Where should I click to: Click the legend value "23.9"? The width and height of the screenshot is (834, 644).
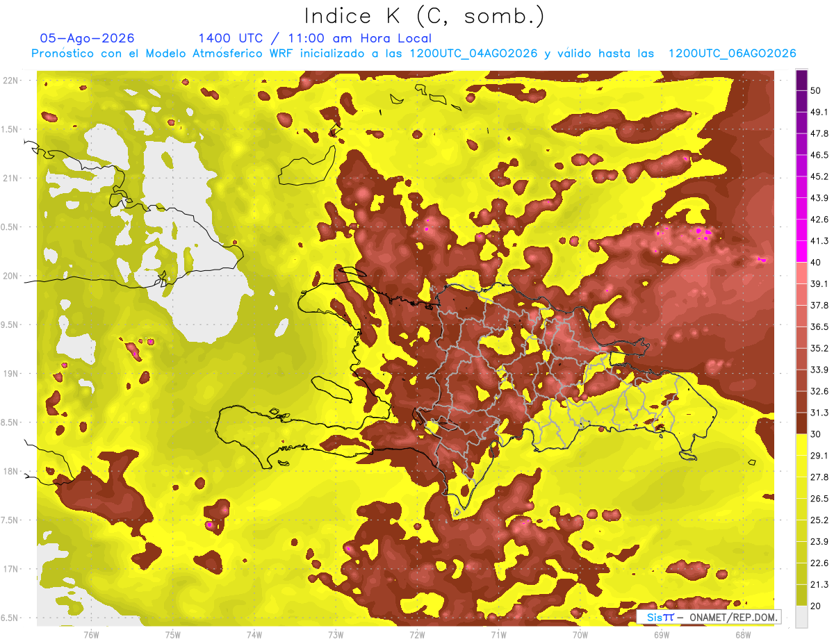pyautogui.click(x=819, y=542)
